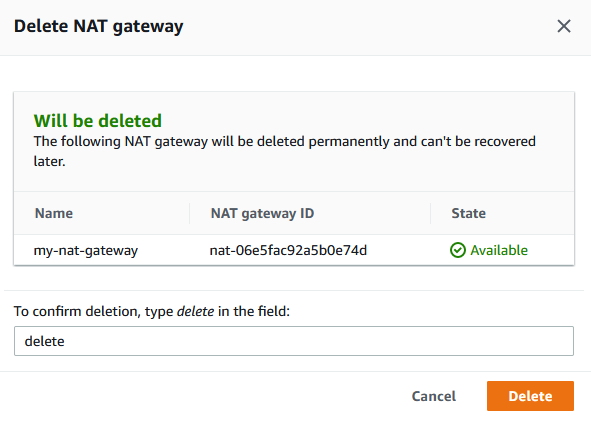
Task: Click the Delete NAT gateway dialog title
Action: pyautogui.click(x=99, y=27)
